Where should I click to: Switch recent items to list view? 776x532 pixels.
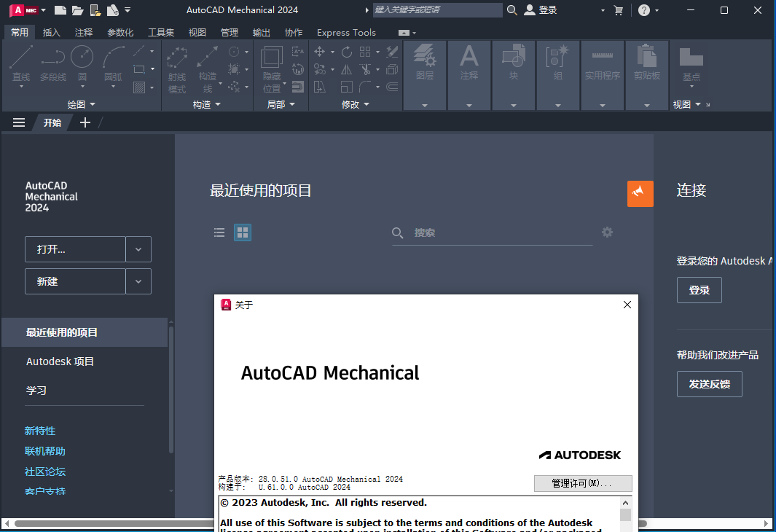coord(219,232)
